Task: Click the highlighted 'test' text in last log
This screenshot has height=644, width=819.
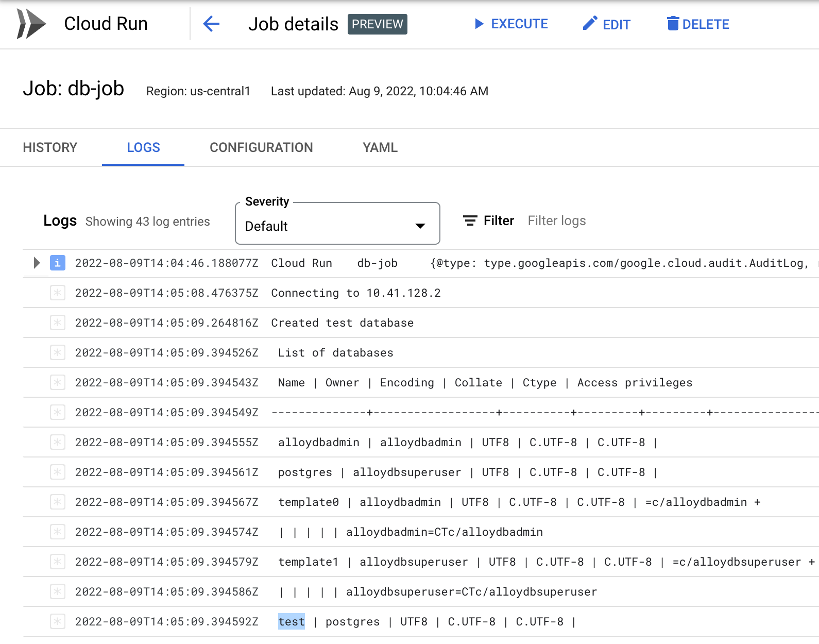Action: point(292,622)
